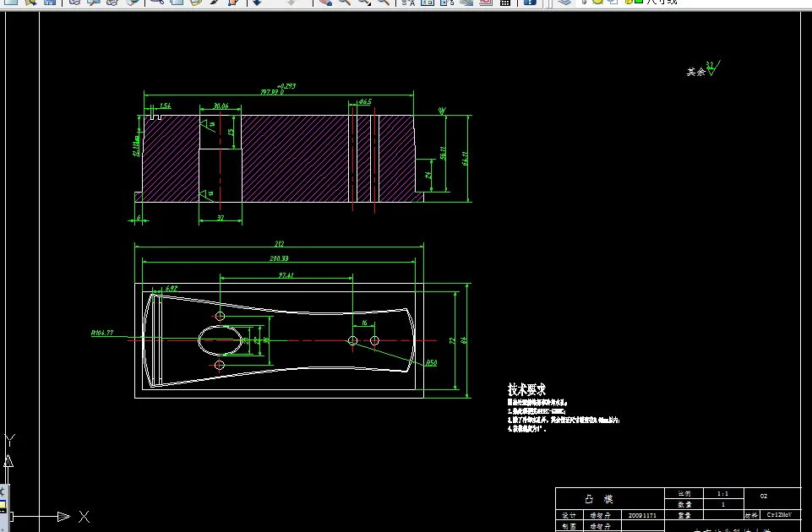812x532 pixels.
Task: Select the 197.93 overall length dimension
Action: point(272,91)
